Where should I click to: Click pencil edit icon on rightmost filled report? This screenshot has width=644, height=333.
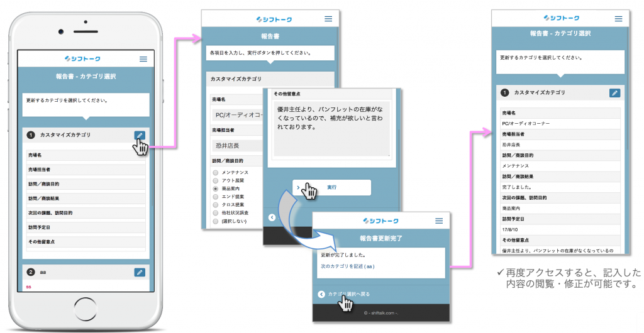click(614, 93)
